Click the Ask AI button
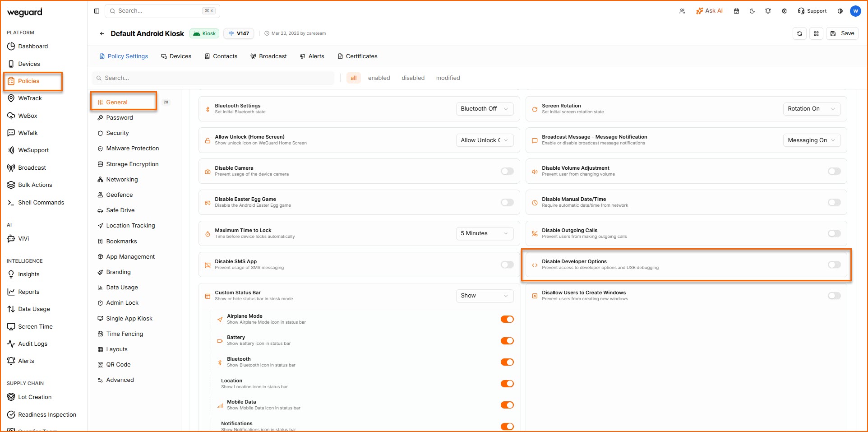 pyautogui.click(x=709, y=11)
